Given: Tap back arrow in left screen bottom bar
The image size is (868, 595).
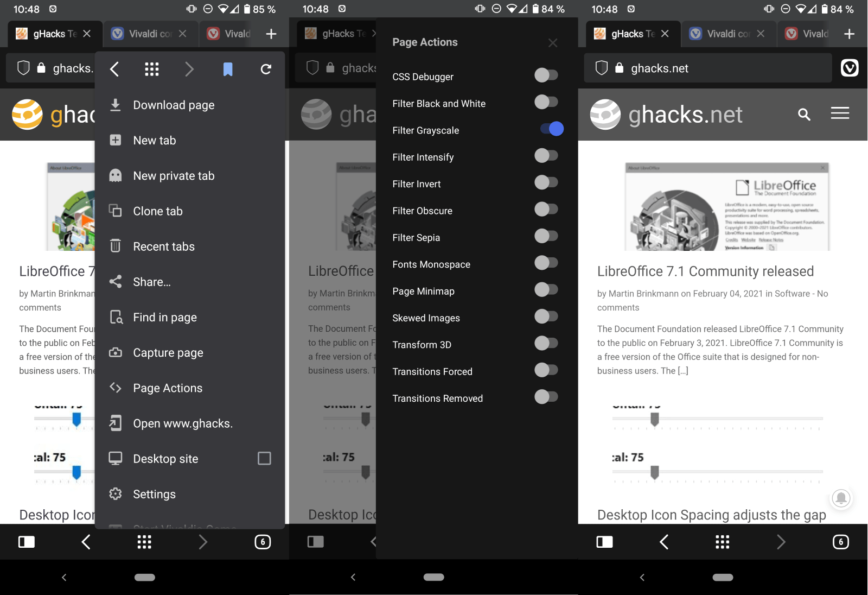Looking at the screenshot, I should [86, 542].
